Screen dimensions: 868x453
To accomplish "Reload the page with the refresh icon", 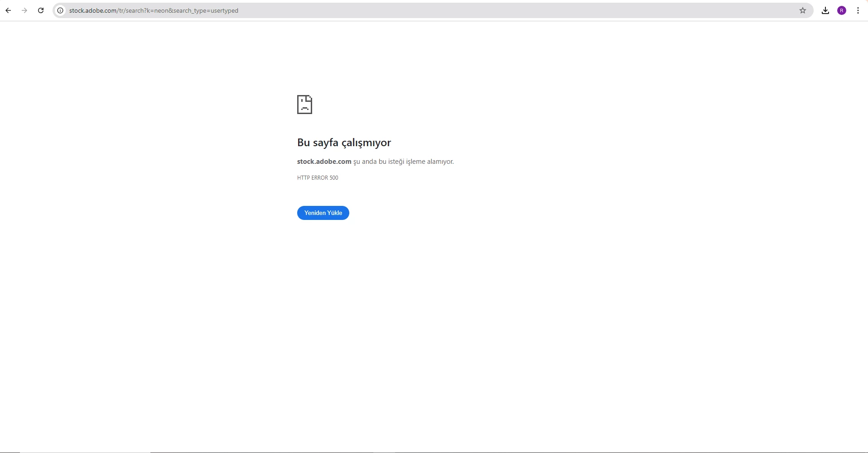I will click(x=41, y=10).
